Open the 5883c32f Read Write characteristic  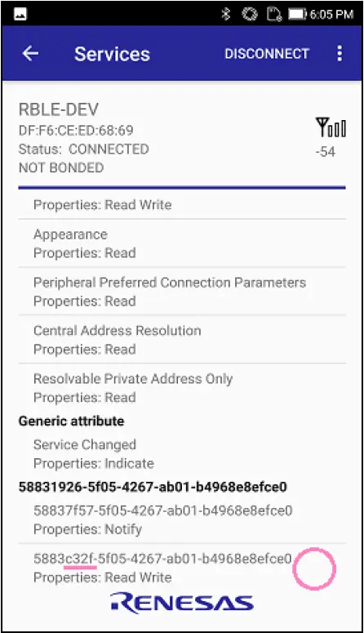pyautogui.click(x=182, y=568)
